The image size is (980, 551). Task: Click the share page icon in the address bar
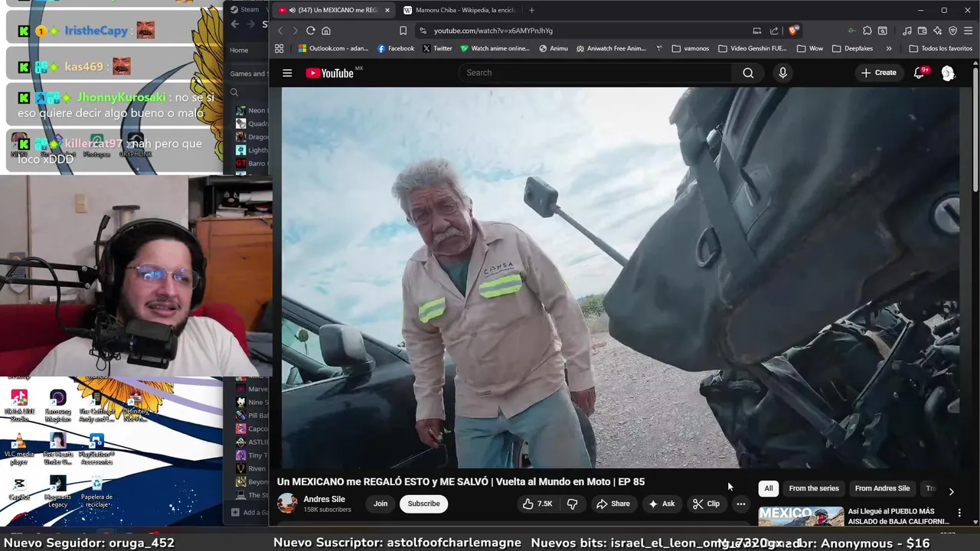pyautogui.click(x=774, y=31)
